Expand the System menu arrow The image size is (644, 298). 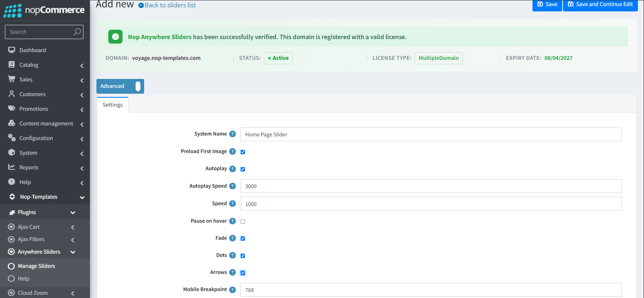click(x=82, y=153)
